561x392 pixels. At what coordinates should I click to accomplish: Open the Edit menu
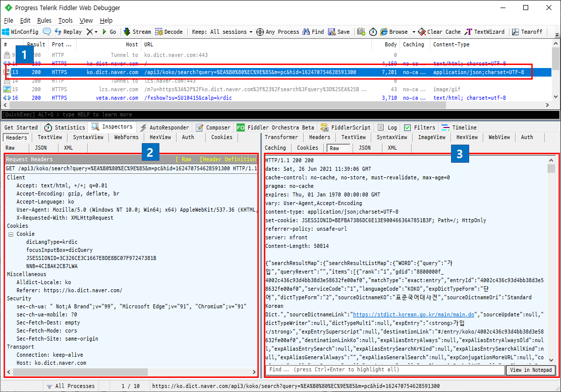point(25,20)
